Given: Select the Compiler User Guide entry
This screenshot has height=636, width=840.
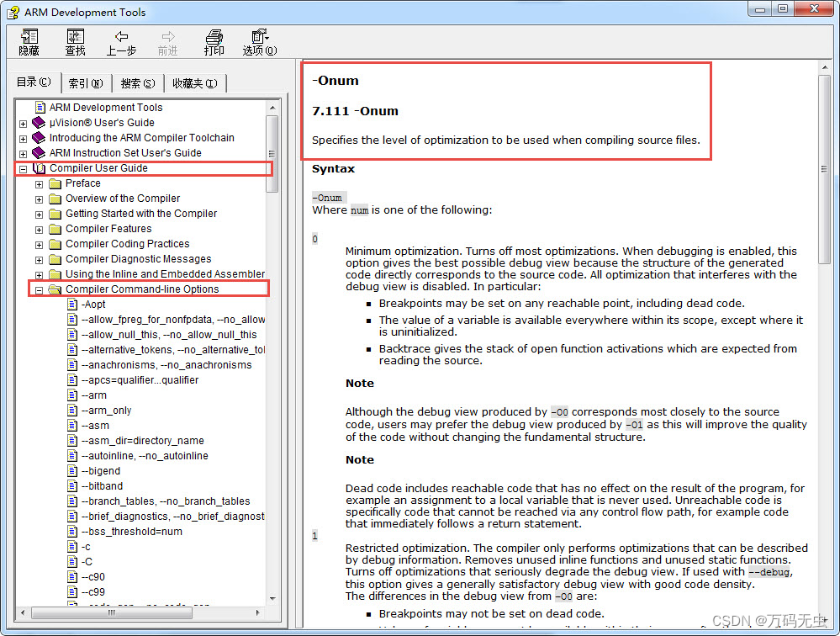Looking at the screenshot, I should 98,167.
